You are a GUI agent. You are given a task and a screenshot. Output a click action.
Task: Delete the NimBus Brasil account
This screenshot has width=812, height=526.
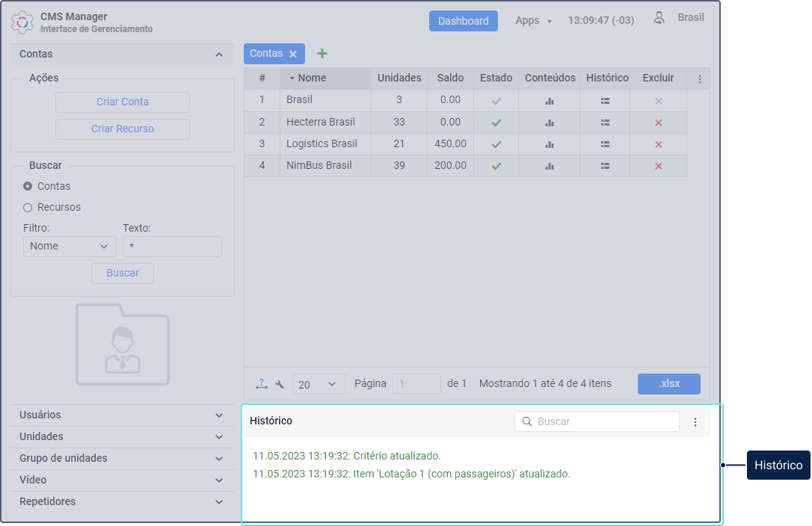[659, 166]
